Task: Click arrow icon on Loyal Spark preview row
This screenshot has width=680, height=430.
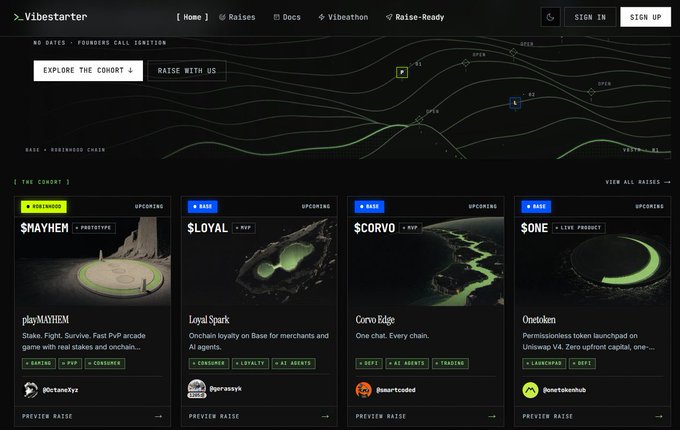Action: coord(325,417)
